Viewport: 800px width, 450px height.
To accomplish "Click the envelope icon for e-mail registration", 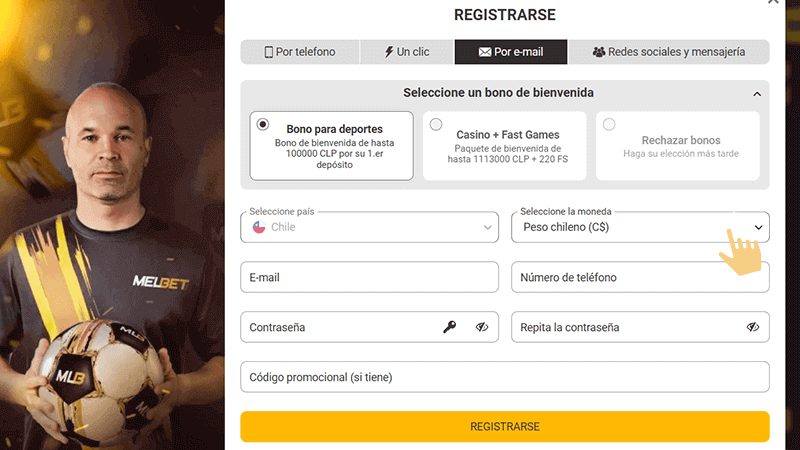I will click(485, 52).
